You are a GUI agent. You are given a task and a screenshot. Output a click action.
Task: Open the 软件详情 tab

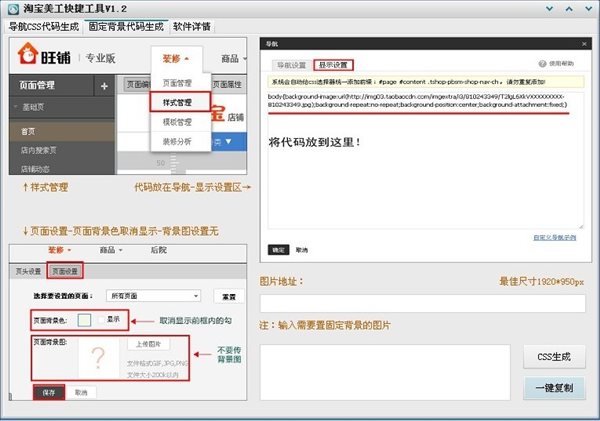191,26
